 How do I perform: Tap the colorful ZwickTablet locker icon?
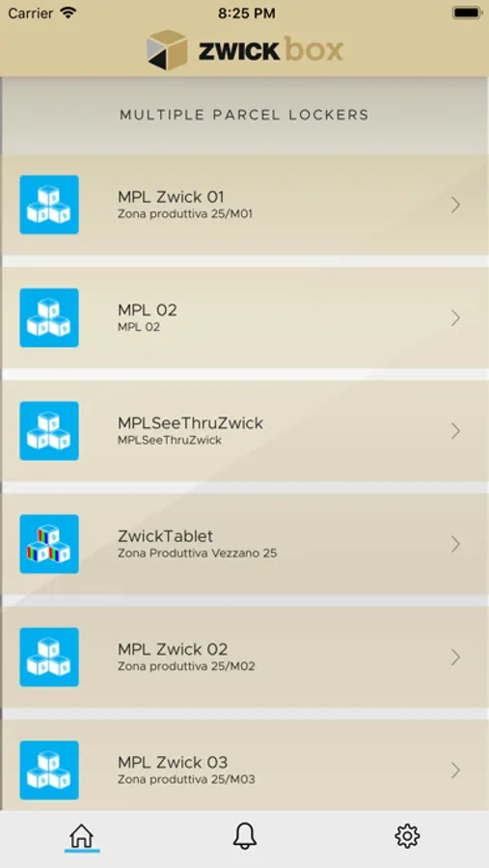click(49, 544)
